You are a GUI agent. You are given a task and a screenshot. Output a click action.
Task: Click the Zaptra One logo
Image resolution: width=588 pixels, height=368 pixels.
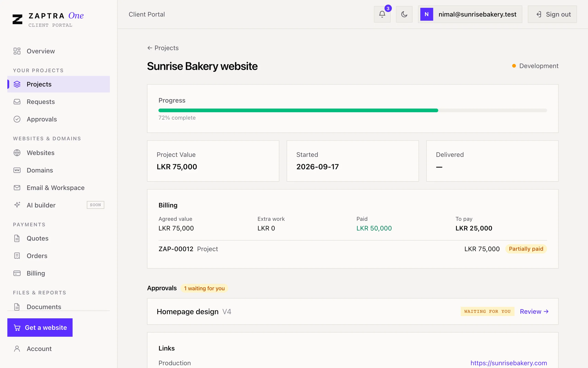click(48, 19)
